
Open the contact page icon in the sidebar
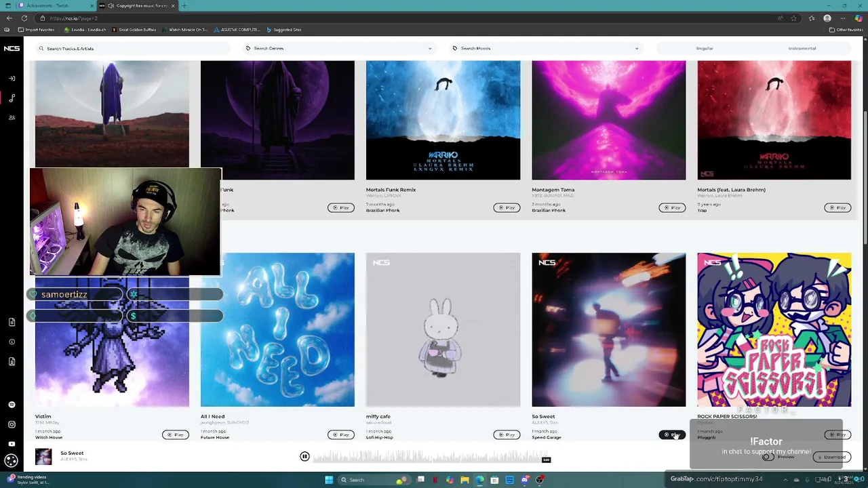pyautogui.click(x=12, y=361)
